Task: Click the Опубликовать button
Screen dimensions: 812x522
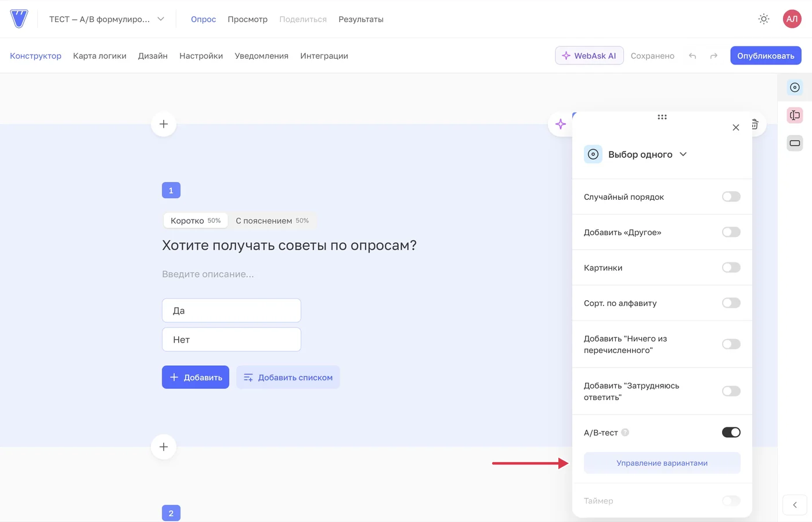Action: click(x=766, y=56)
